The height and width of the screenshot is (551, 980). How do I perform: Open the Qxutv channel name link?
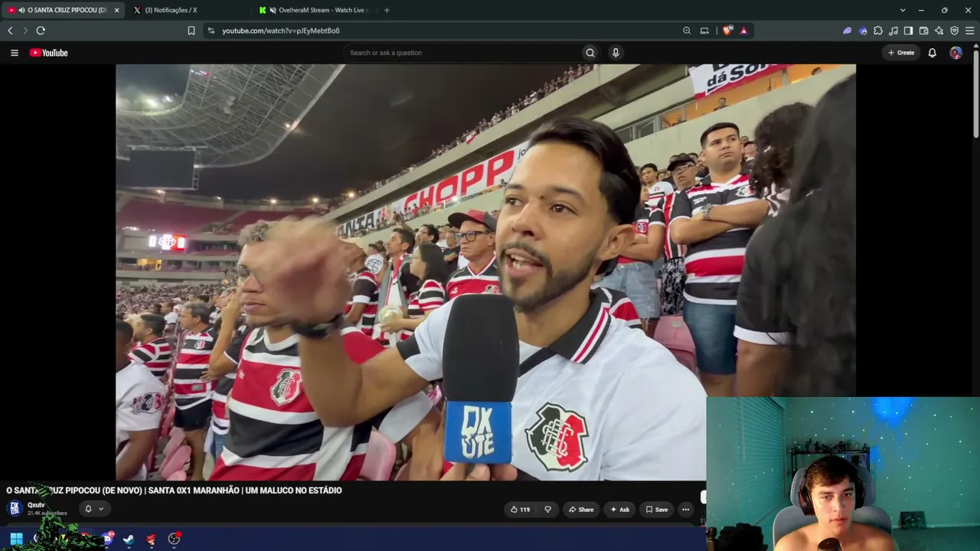[x=36, y=505]
